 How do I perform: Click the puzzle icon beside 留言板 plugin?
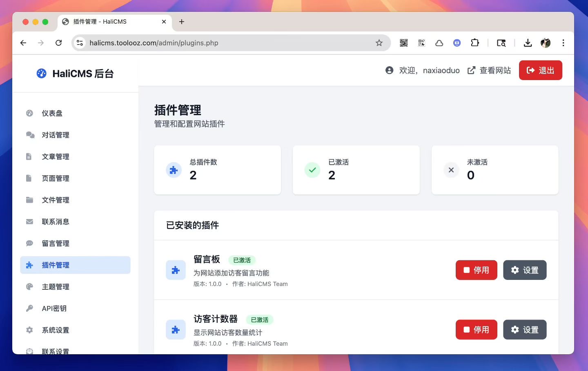(x=176, y=270)
